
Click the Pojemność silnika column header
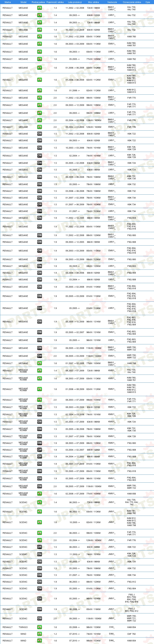click(55, 2)
